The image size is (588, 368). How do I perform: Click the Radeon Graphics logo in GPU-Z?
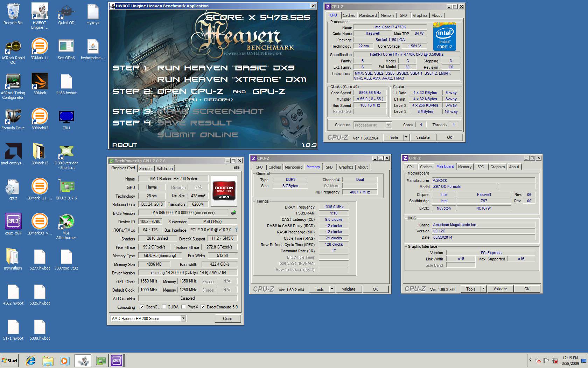pos(224,191)
